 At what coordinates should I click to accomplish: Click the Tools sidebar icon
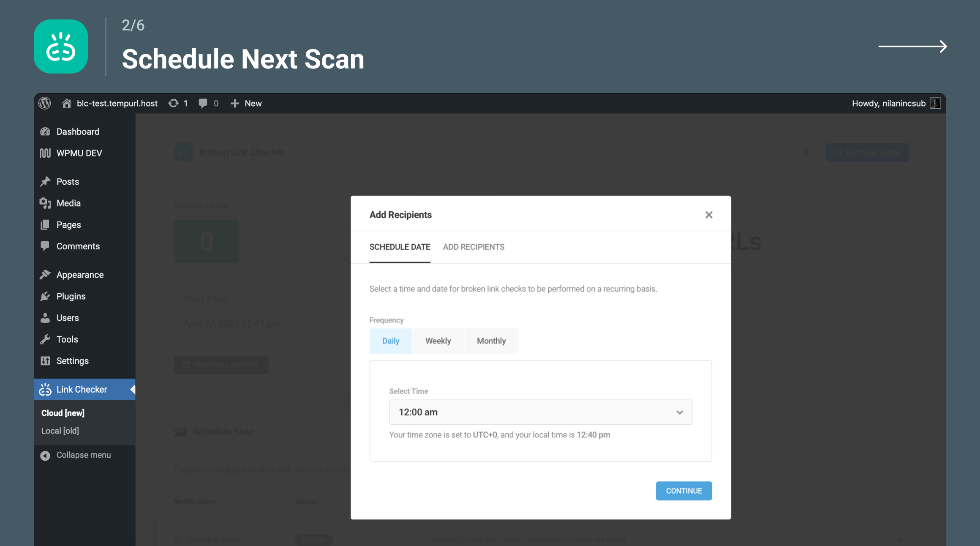point(46,339)
